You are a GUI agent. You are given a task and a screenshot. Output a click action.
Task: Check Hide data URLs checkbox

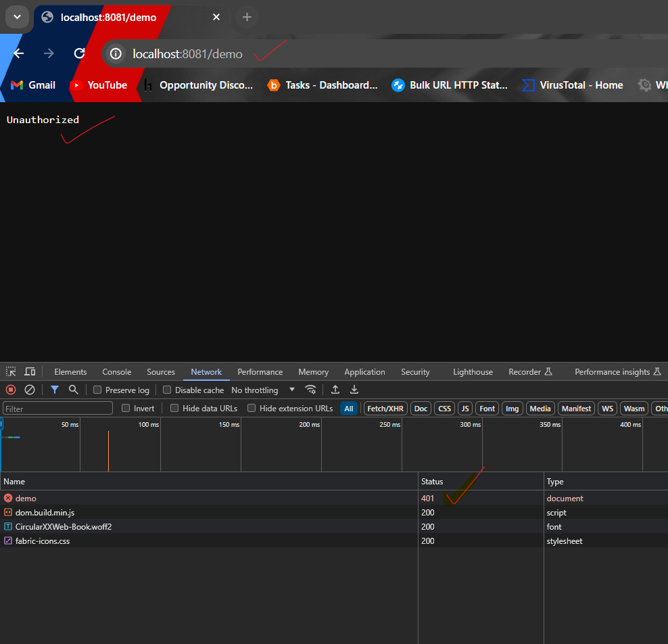coord(174,409)
